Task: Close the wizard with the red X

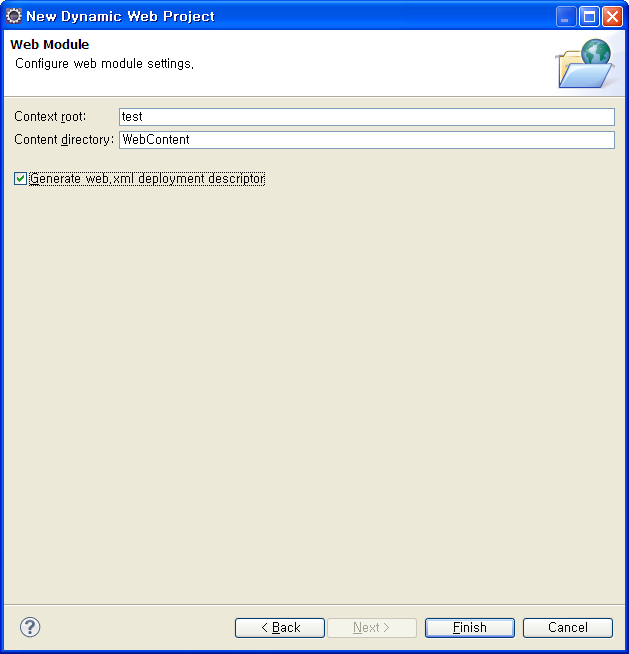Action: pyautogui.click(x=612, y=17)
